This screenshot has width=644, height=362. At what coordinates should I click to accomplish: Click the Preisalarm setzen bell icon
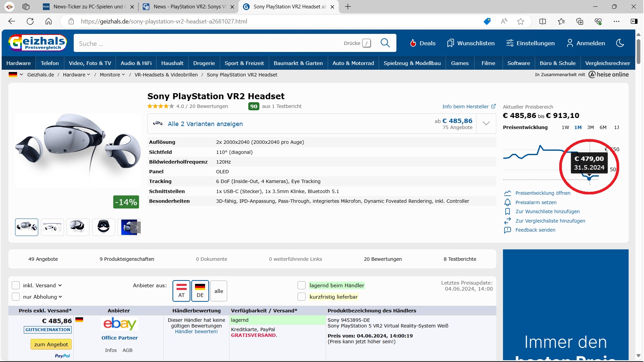click(508, 202)
